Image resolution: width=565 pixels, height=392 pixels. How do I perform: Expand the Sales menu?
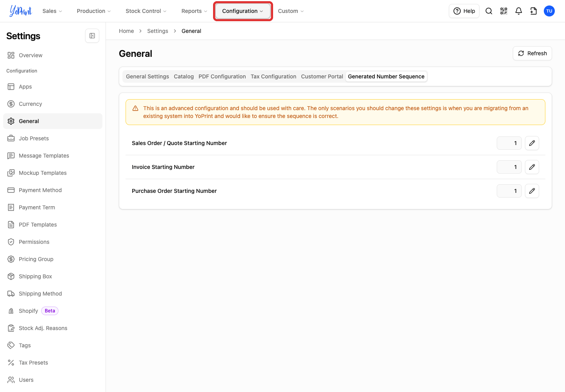pyautogui.click(x=52, y=11)
